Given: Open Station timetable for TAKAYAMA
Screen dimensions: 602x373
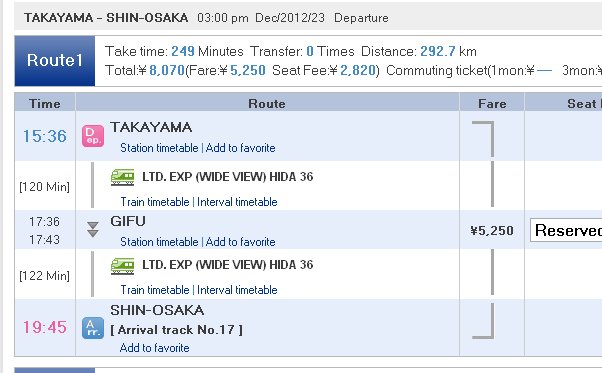Looking at the screenshot, I should click(x=159, y=148).
